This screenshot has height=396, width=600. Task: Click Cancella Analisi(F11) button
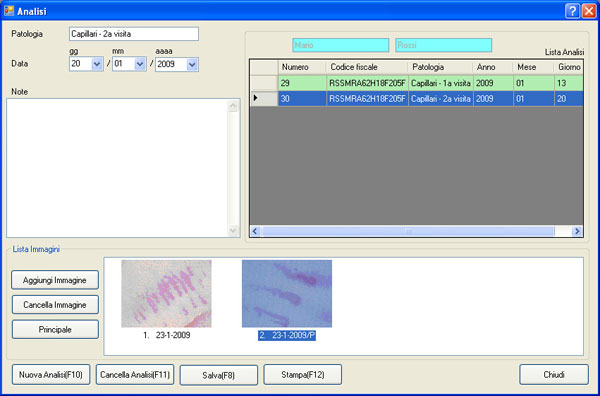tap(135, 375)
